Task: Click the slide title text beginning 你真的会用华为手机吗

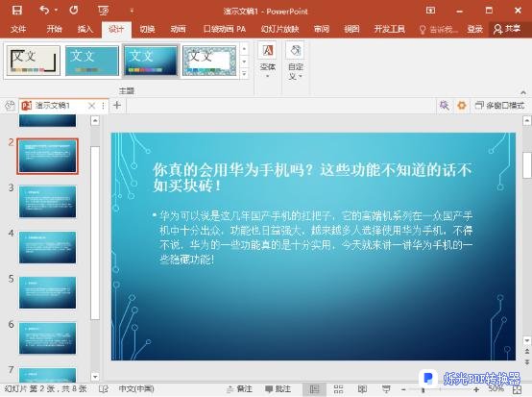Action: click(x=312, y=177)
